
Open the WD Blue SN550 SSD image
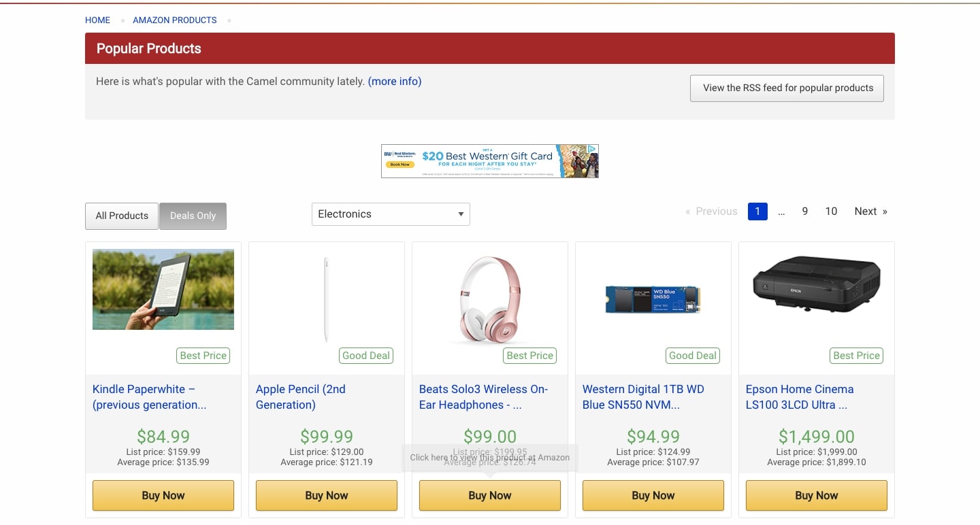(653, 299)
